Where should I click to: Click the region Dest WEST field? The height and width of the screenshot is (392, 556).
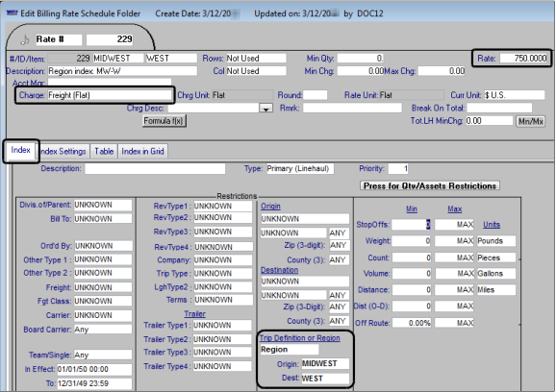(325, 379)
